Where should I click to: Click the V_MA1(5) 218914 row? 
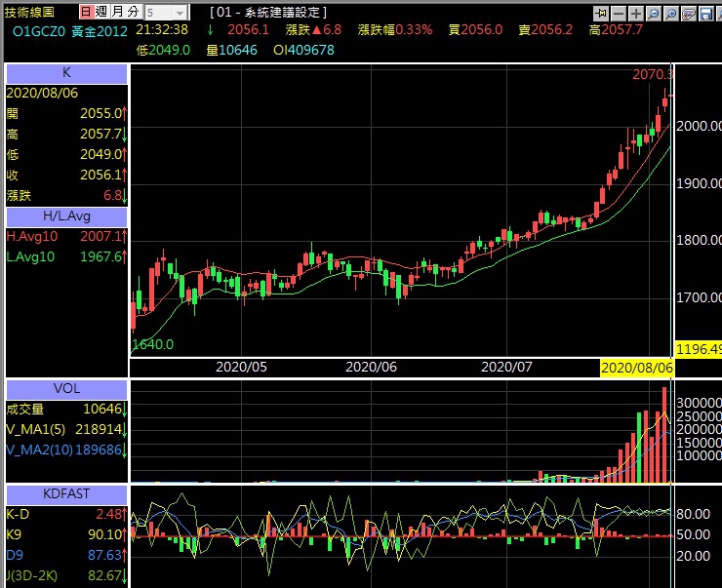pos(66,430)
